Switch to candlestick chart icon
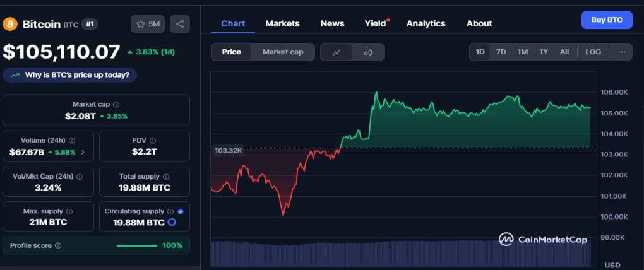The image size is (644, 270). [x=368, y=52]
